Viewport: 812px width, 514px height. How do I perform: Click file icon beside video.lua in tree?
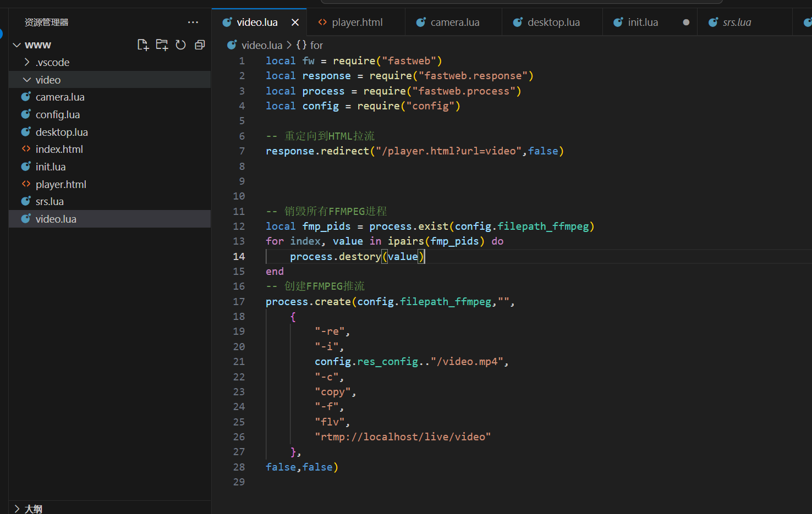click(26, 219)
